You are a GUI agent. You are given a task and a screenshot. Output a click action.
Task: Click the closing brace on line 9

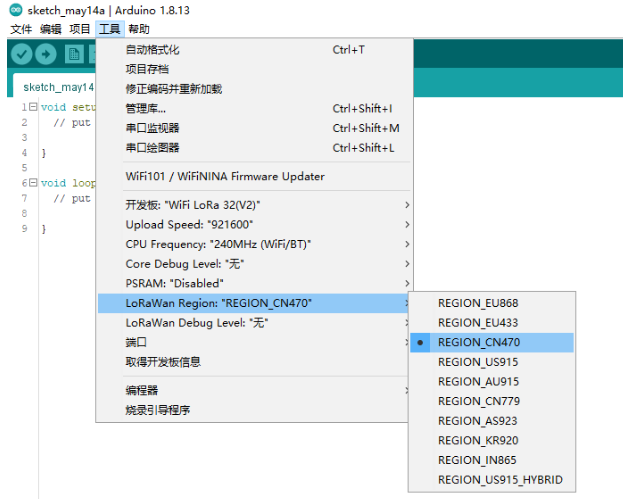coord(43,229)
